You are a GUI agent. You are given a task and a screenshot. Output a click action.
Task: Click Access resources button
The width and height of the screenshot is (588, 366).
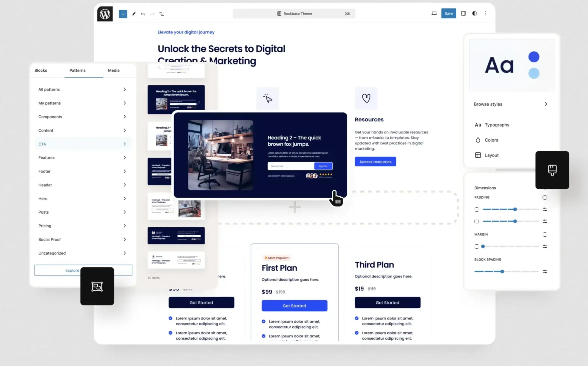[375, 162]
